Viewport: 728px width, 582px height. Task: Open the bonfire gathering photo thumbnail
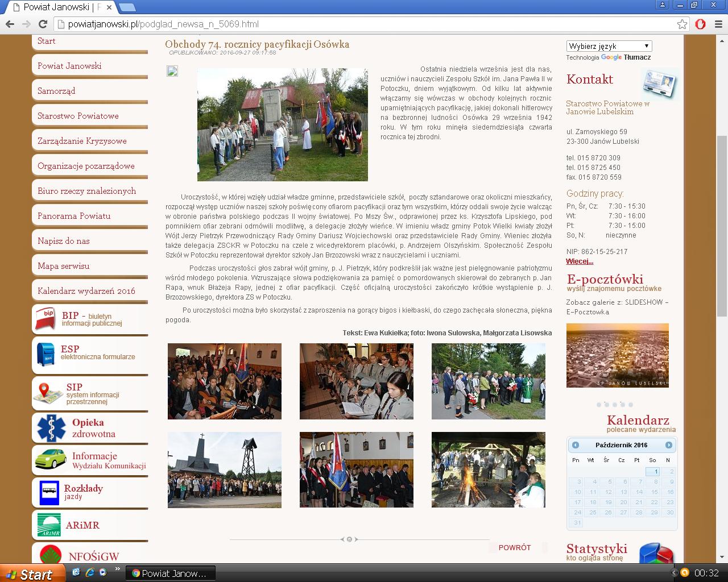pyautogui.click(x=488, y=469)
